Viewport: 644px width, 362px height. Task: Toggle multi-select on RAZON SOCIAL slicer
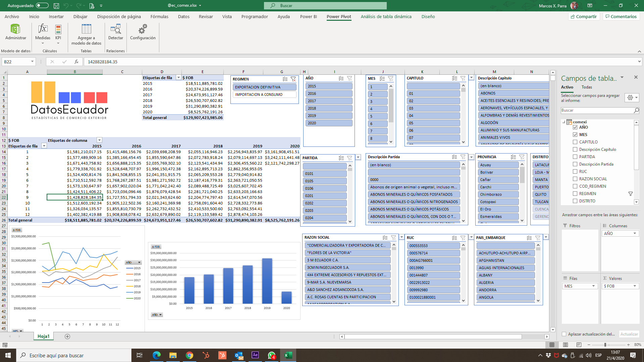coord(385,237)
